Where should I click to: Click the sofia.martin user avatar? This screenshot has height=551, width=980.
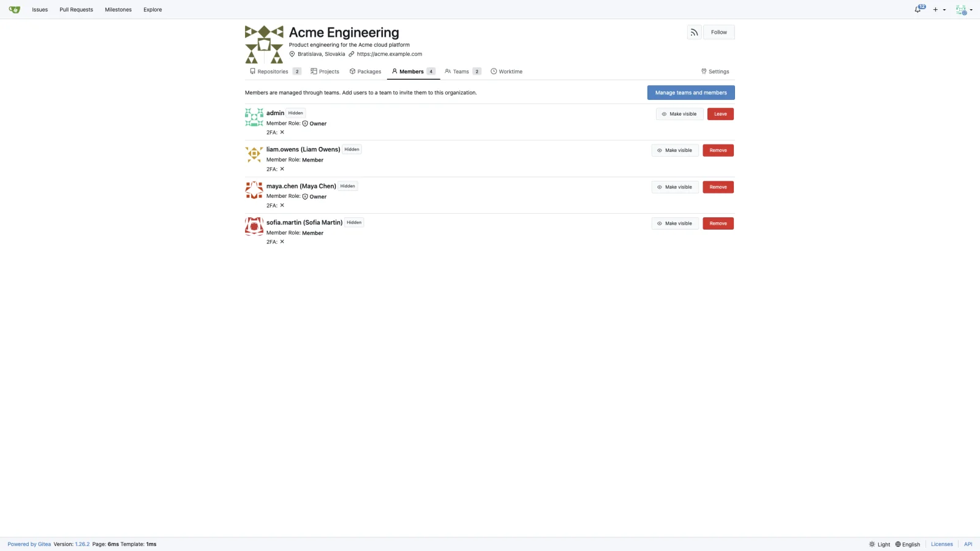click(x=254, y=227)
